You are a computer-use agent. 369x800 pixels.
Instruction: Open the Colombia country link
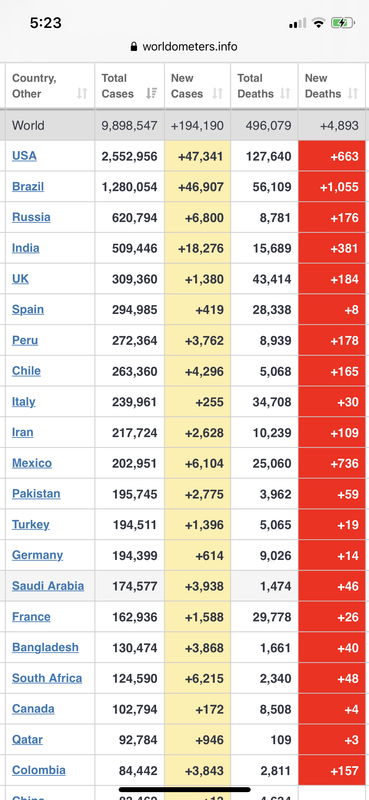pyautogui.click(x=39, y=770)
